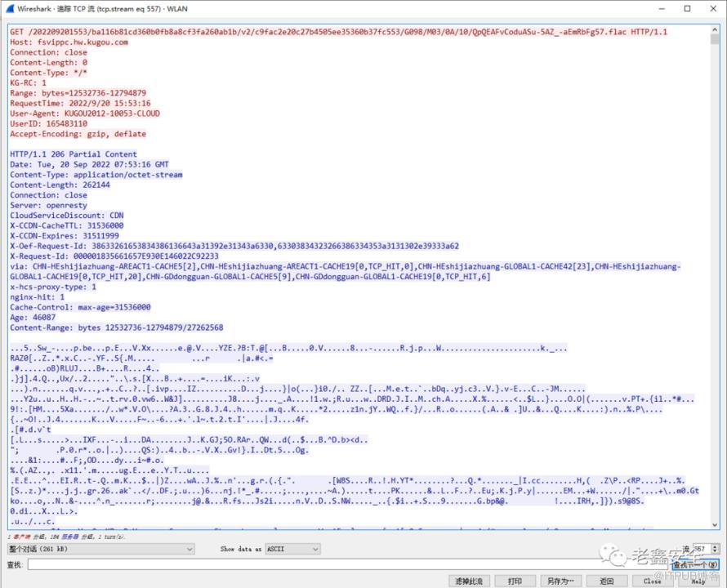Click the 查找 search input field
This screenshot has width=727, height=588.
tap(349, 564)
